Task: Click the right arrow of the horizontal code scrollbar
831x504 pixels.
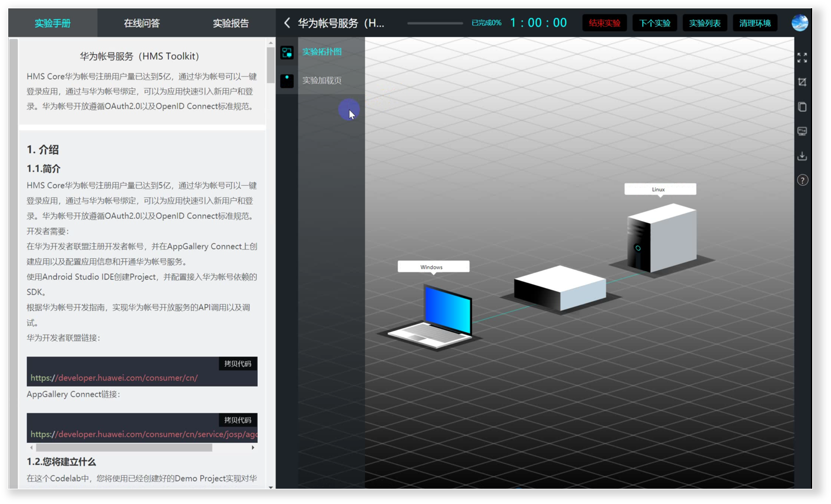Action: click(253, 448)
